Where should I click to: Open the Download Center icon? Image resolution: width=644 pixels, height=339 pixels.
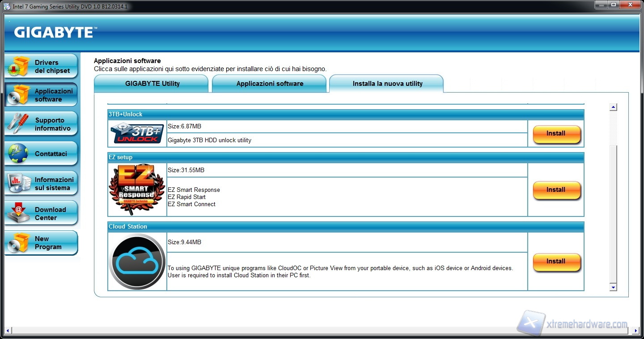pos(18,213)
